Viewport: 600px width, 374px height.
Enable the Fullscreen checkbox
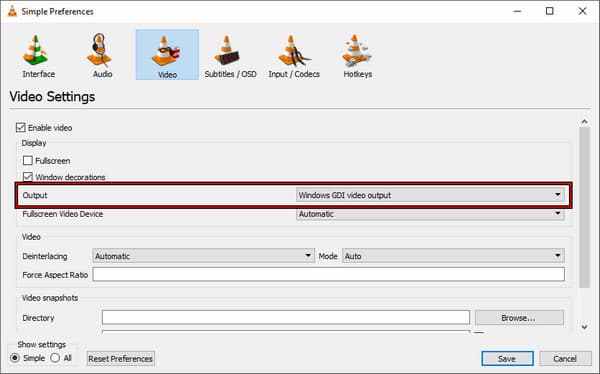(28, 160)
